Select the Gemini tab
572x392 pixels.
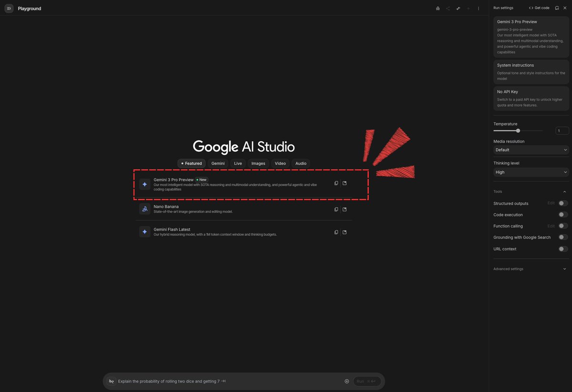[x=218, y=163]
